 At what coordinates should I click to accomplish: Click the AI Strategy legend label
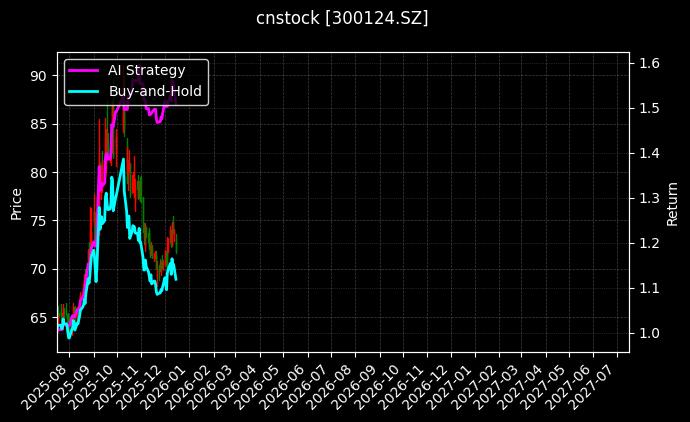click(x=147, y=70)
